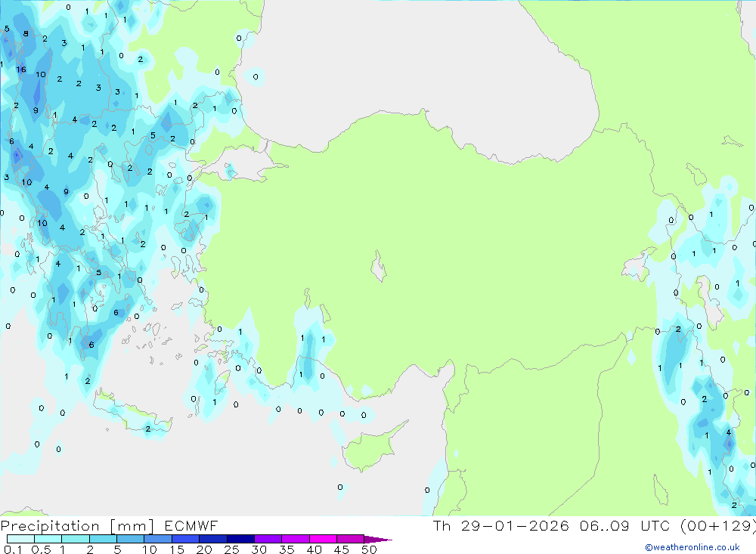Click the legend scale label '25'
The height and width of the screenshot is (554, 756).
pyautogui.click(x=232, y=549)
